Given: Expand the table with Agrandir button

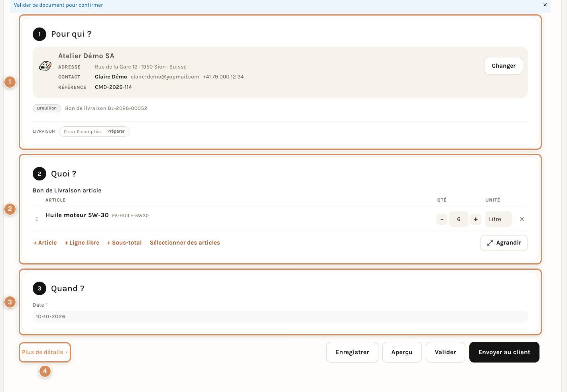Looking at the screenshot, I should click(504, 243).
